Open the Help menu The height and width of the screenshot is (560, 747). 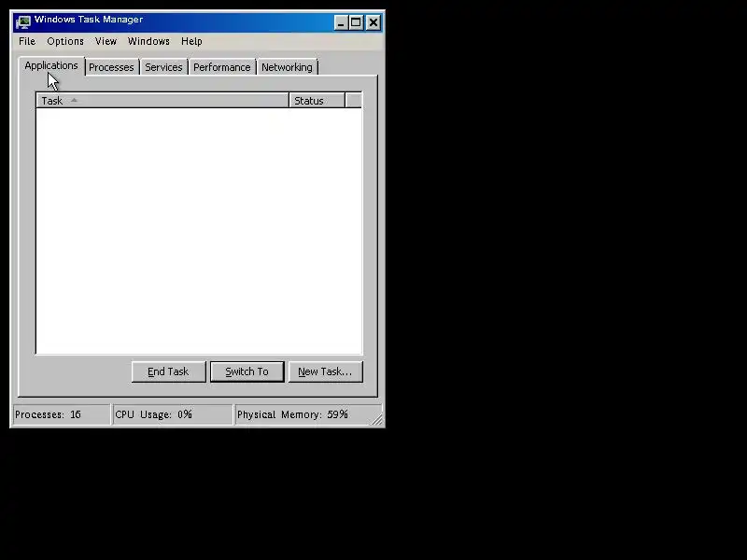[191, 41]
